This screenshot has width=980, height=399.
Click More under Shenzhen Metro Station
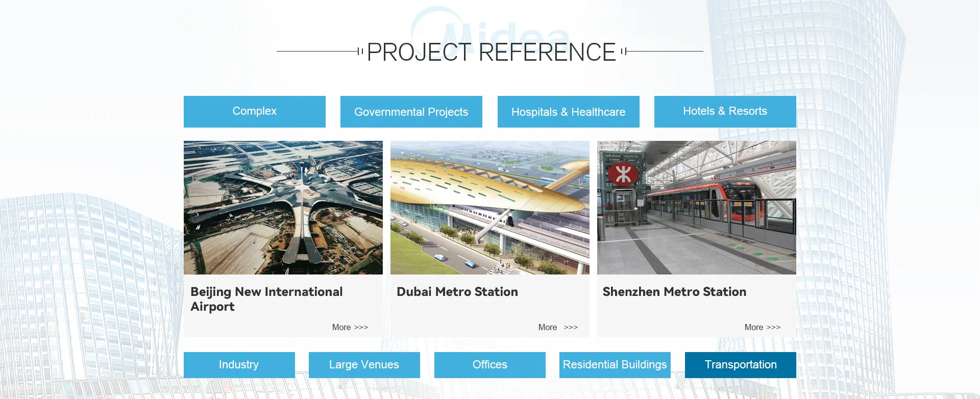(x=762, y=327)
